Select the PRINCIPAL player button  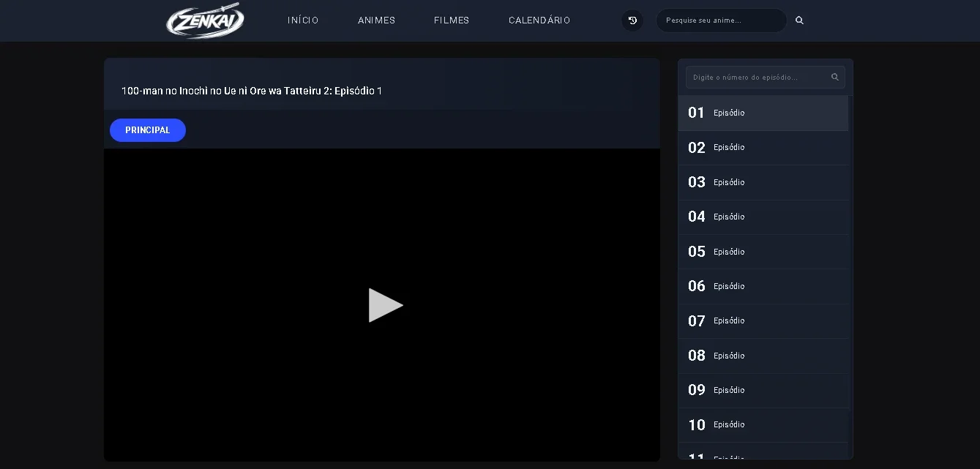tap(148, 130)
